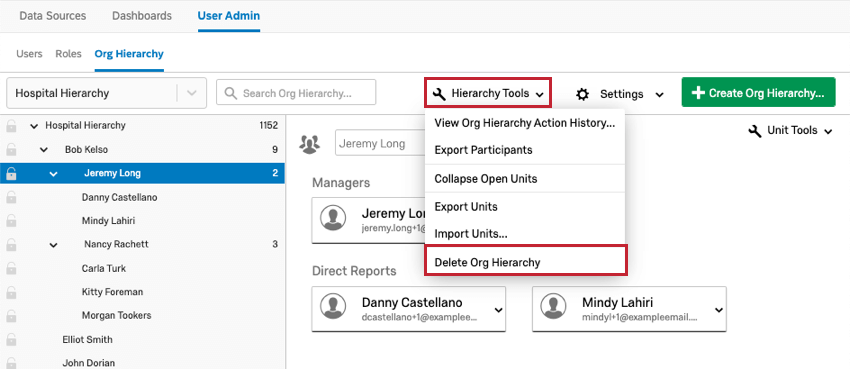Click lock icon beside Elliot Smith row

click(11, 340)
